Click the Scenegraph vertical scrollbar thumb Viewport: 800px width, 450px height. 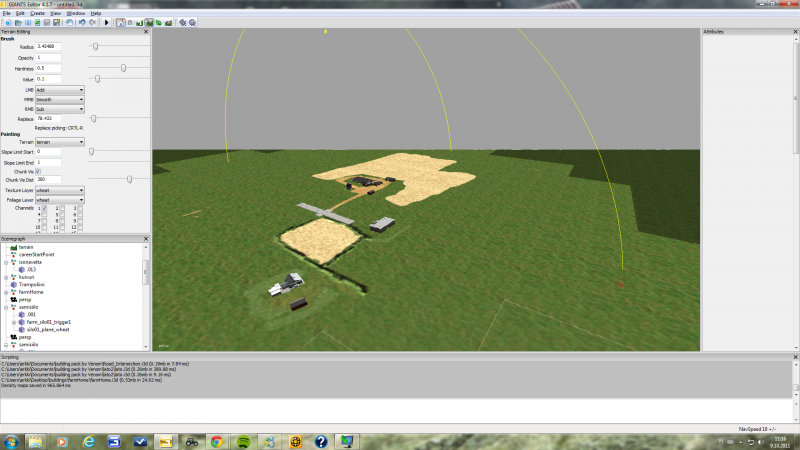[x=145, y=272]
